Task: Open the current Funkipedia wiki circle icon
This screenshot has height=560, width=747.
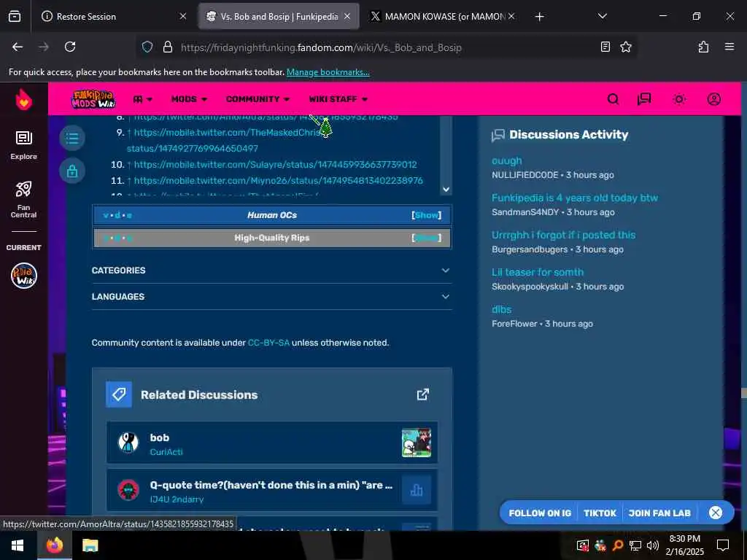Action: tap(24, 276)
